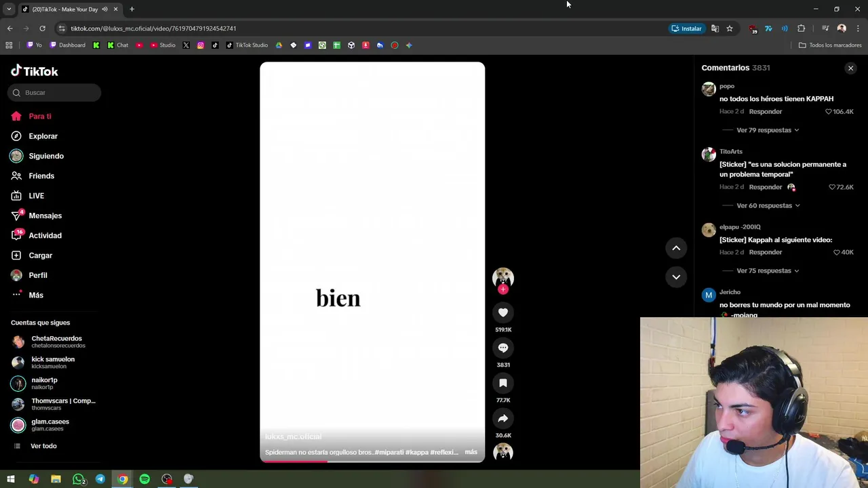The width and height of the screenshot is (868, 488).
Task: Reply to TitoArts' comment with Responder
Action: coord(766,187)
